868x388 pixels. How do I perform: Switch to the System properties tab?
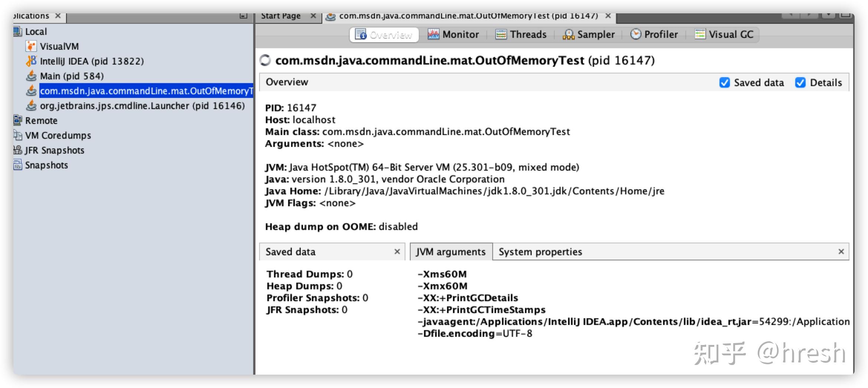tap(540, 251)
